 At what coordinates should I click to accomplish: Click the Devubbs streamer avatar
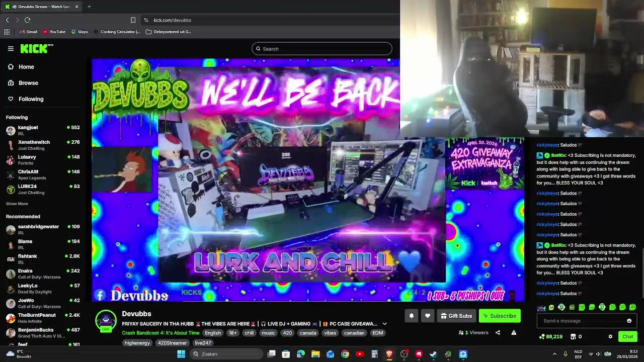[106, 321]
